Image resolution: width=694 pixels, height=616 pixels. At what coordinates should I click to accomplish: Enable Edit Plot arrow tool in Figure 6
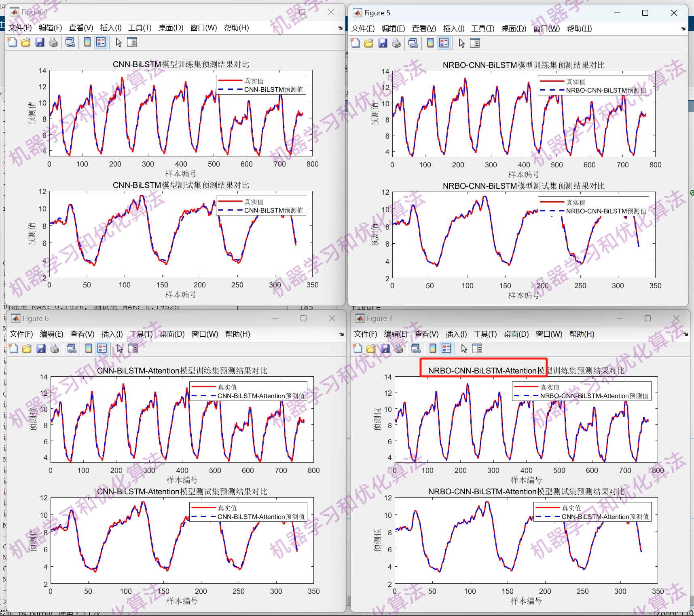click(120, 348)
